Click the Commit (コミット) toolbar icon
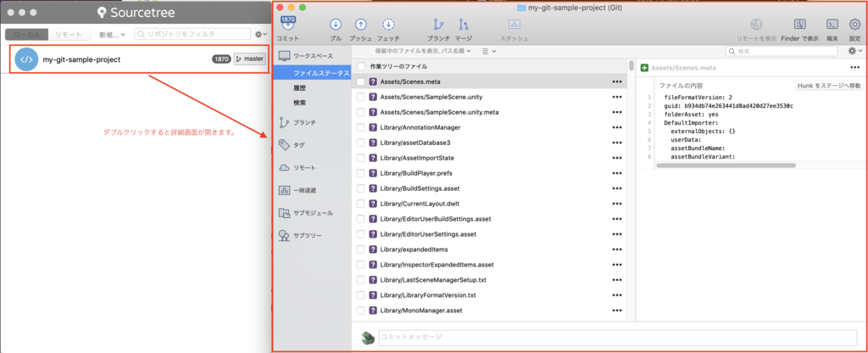This screenshot has width=868, height=353. click(x=288, y=25)
